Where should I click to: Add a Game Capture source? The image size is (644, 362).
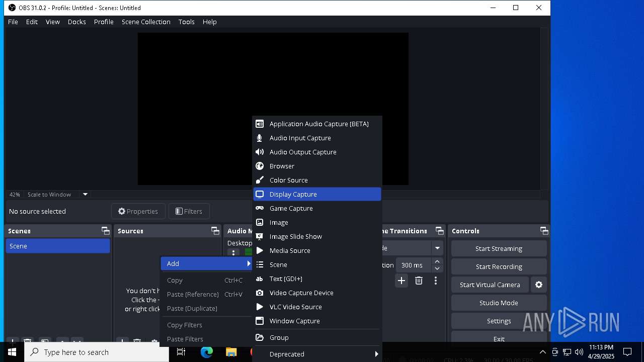coord(317,208)
